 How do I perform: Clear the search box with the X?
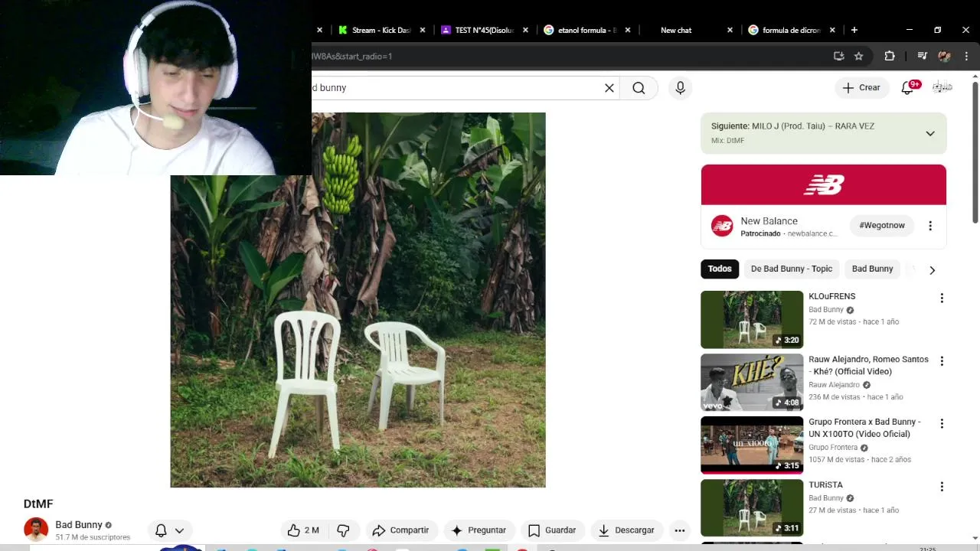pyautogui.click(x=609, y=88)
